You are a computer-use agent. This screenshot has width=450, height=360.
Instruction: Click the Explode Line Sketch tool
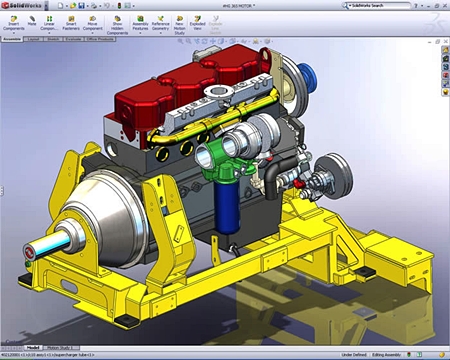(215, 25)
